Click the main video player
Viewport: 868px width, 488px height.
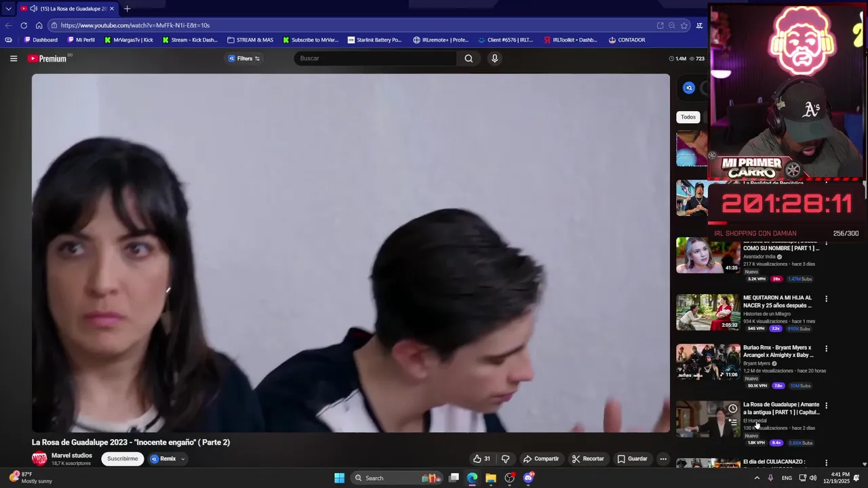coord(351,253)
